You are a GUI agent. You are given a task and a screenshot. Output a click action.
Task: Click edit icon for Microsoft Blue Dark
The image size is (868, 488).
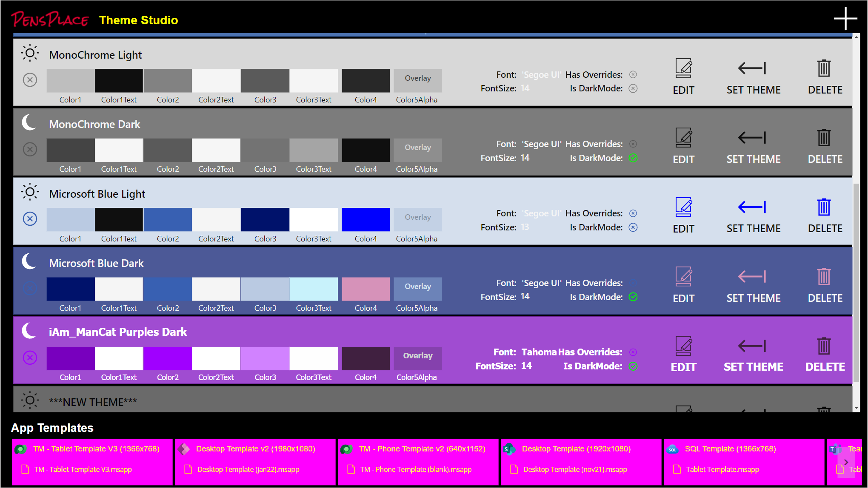(683, 277)
